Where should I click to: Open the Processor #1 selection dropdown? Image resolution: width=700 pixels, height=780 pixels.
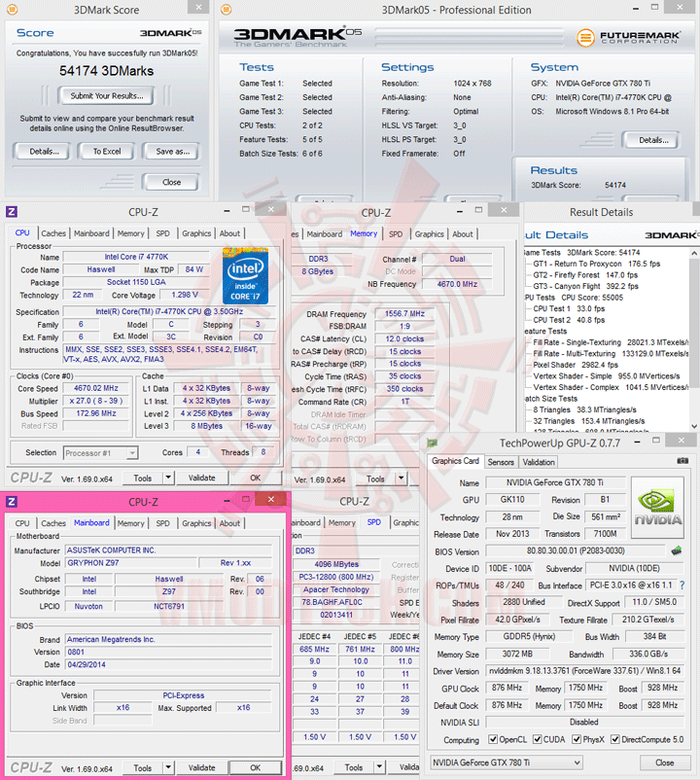pos(101,453)
